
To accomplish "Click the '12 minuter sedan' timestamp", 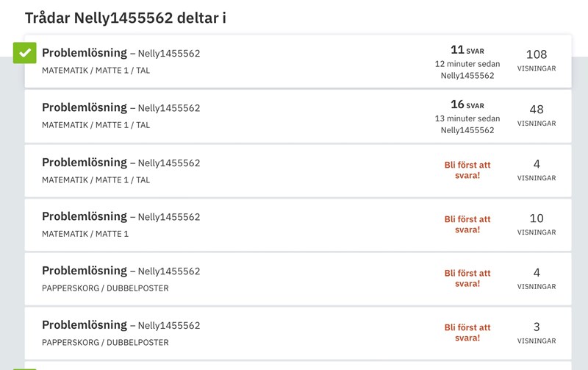I will 467,64.
